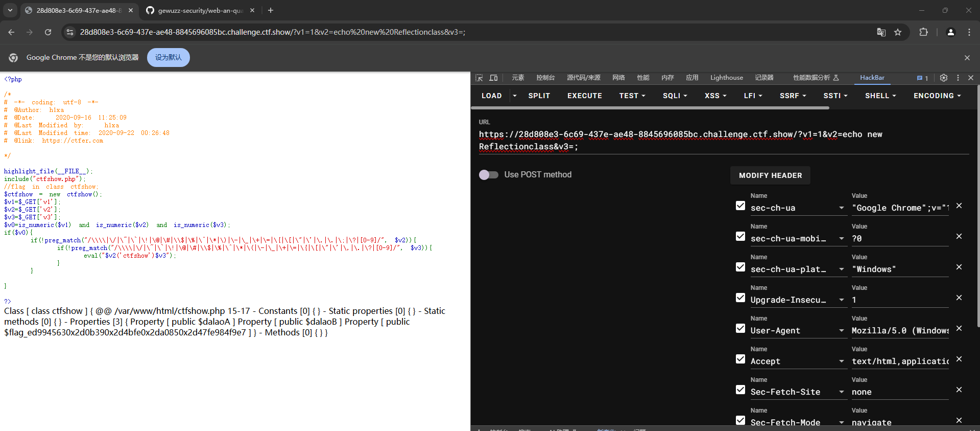980x431 pixels.
Task: Uncheck the Upgrade-Insecure-Requests header checkbox
Action: (740, 298)
